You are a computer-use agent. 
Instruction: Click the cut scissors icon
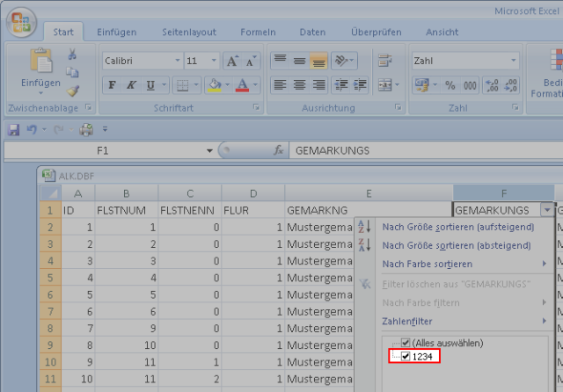pyautogui.click(x=72, y=54)
